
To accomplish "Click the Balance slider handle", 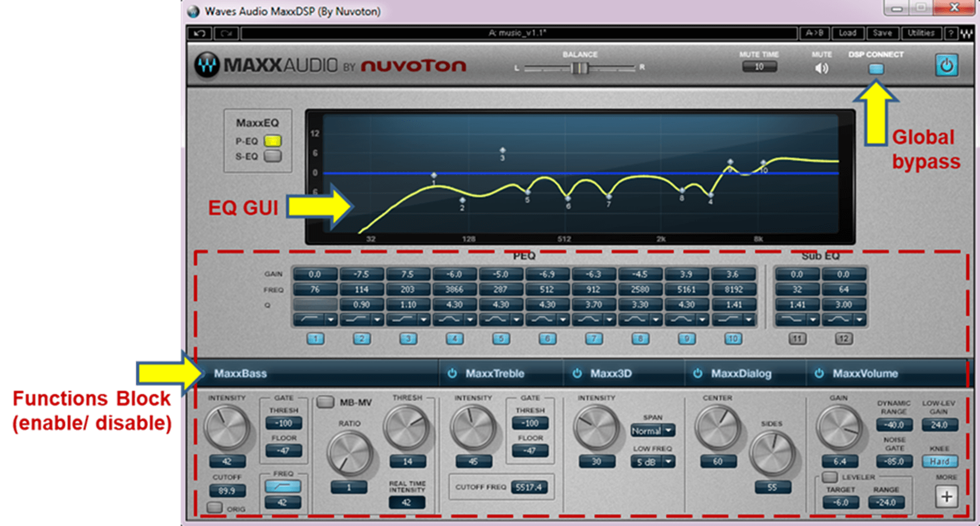I will click(579, 68).
